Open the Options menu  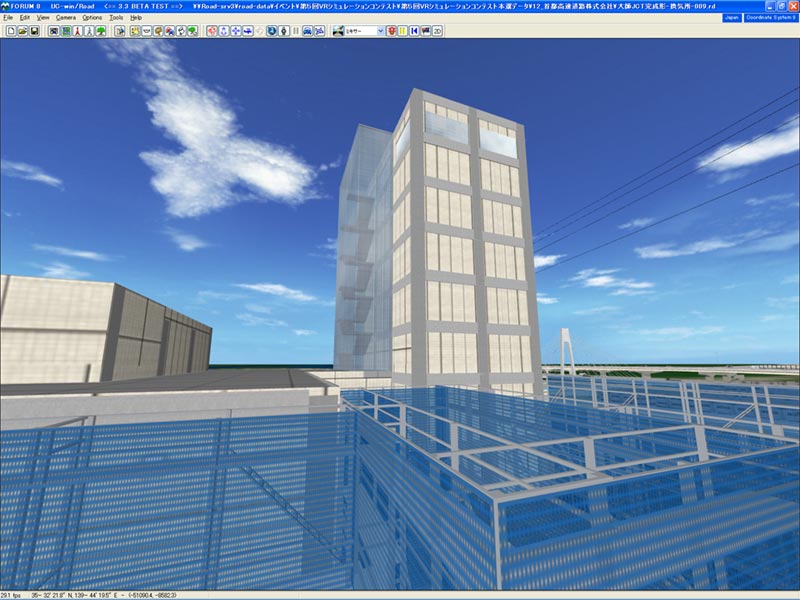click(92, 17)
